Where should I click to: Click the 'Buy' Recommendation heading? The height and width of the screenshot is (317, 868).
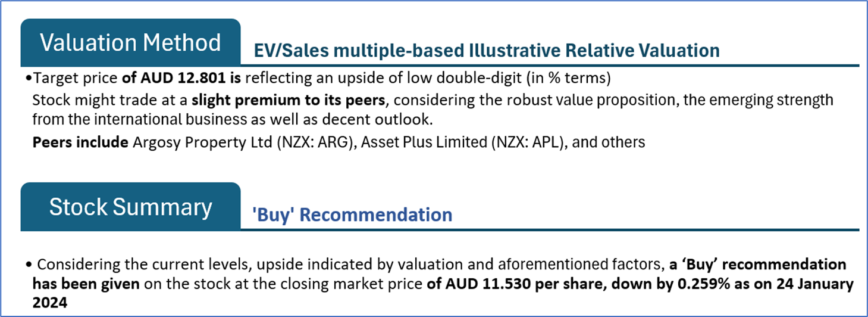pyautogui.click(x=352, y=215)
